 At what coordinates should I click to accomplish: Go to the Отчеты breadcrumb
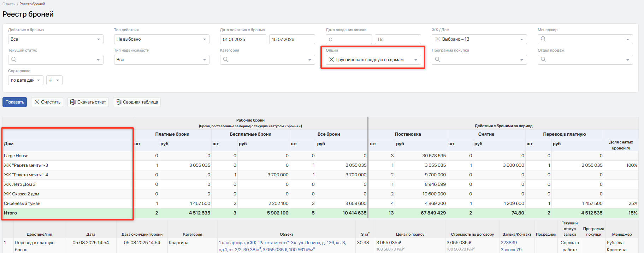pyautogui.click(x=9, y=4)
